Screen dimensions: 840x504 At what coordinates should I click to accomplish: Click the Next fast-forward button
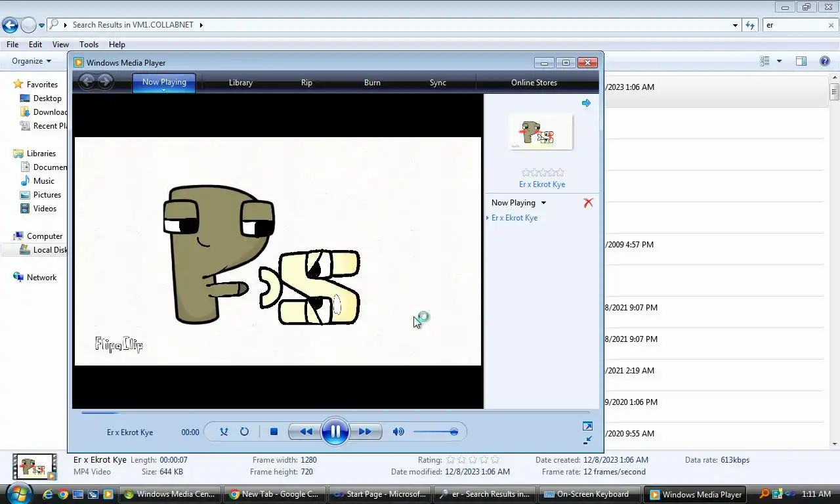[365, 432]
